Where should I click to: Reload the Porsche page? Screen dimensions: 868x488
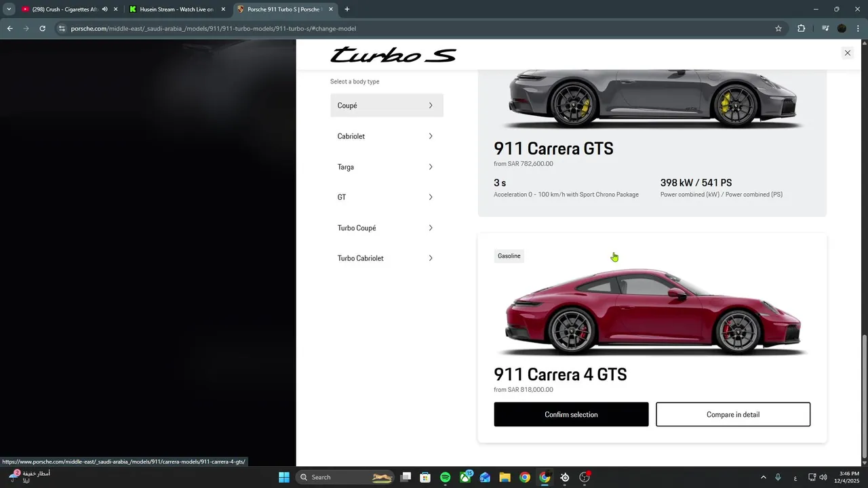pos(42,28)
